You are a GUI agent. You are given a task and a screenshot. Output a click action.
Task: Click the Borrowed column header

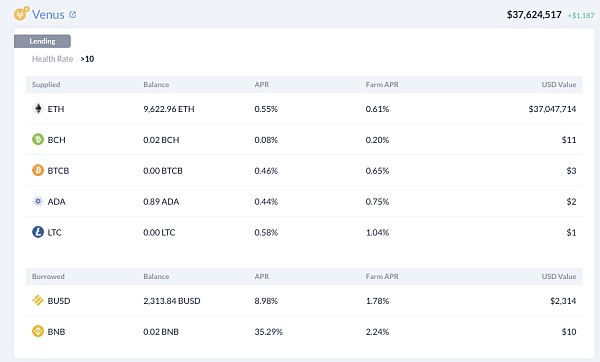48,276
